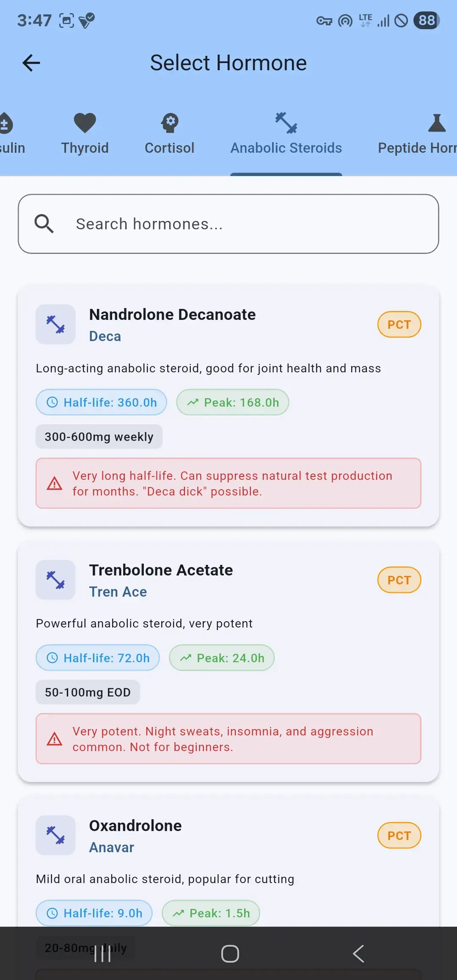Select the Oxandrolone Anavar card title
The height and width of the screenshot is (980, 457).
[135, 826]
